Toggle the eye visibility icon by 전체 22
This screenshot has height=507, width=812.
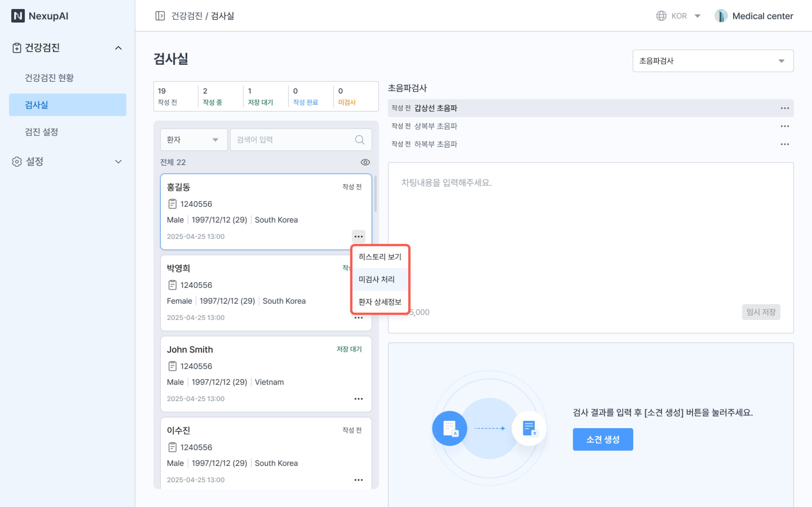coord(365,162)
